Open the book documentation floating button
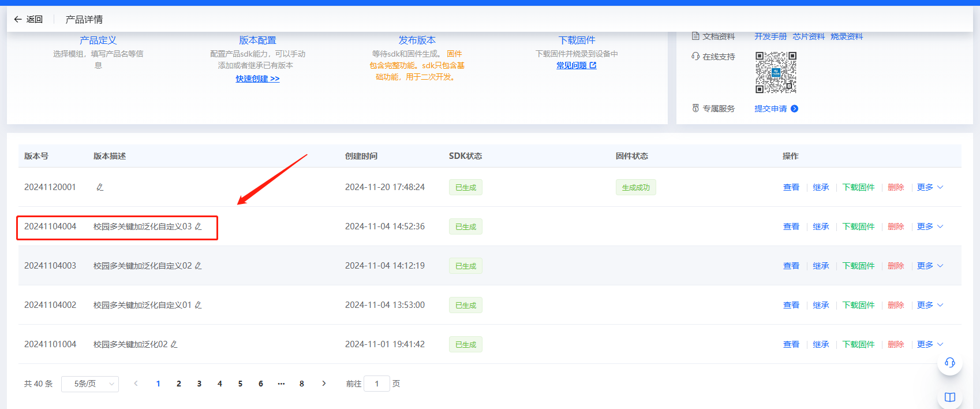 (x=949, y=397)
